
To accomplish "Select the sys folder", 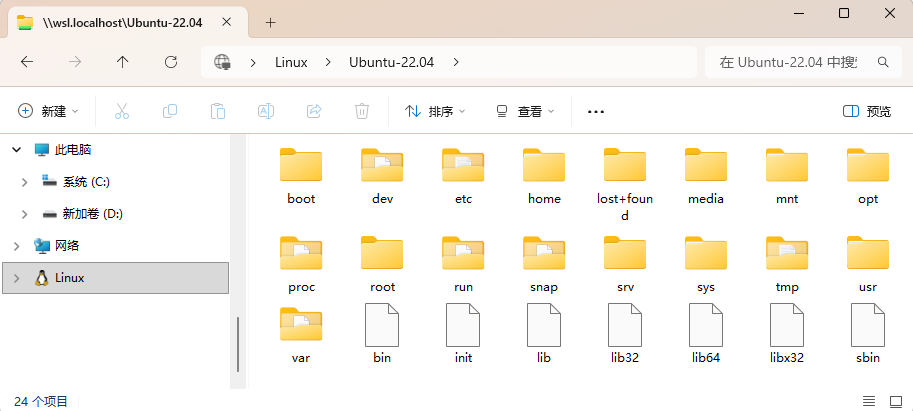I will [x=706, y=264].
